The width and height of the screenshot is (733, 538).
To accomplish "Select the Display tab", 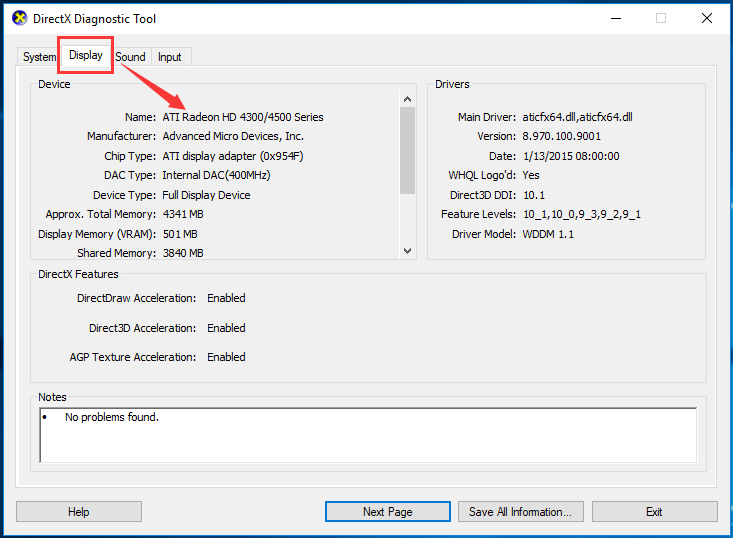I will (86, 55).
